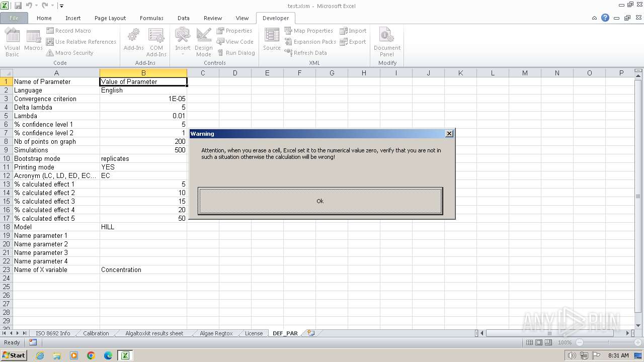
Task: Switch to the Insert ribbon tab
Action: point(73,18)
